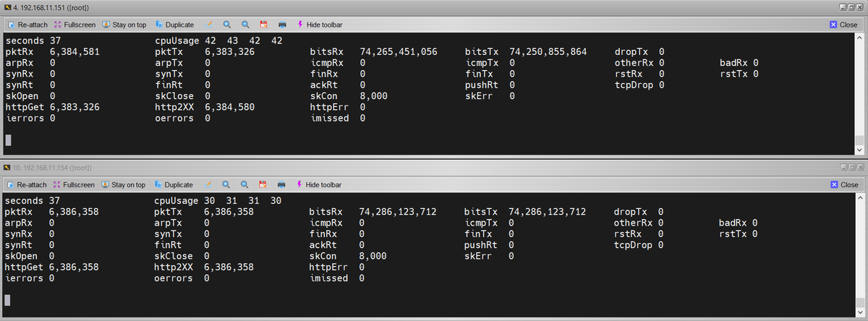Image resolution: width=868 pixels, height=321 pixels.
Task: Click scrollbar up arrow in the 192.168.11.151 terminal
Action: coord(860,38)
